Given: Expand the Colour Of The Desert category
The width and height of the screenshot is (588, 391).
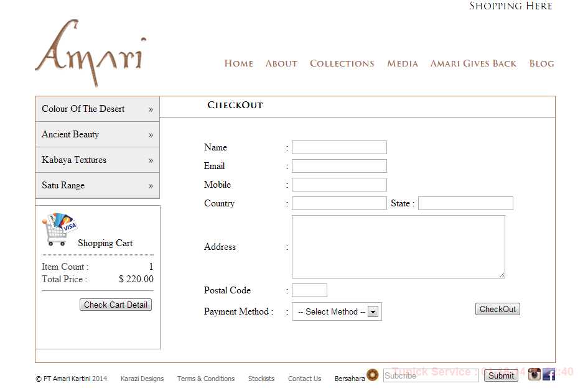Looking at the screenshot, I should coord(98,109).
